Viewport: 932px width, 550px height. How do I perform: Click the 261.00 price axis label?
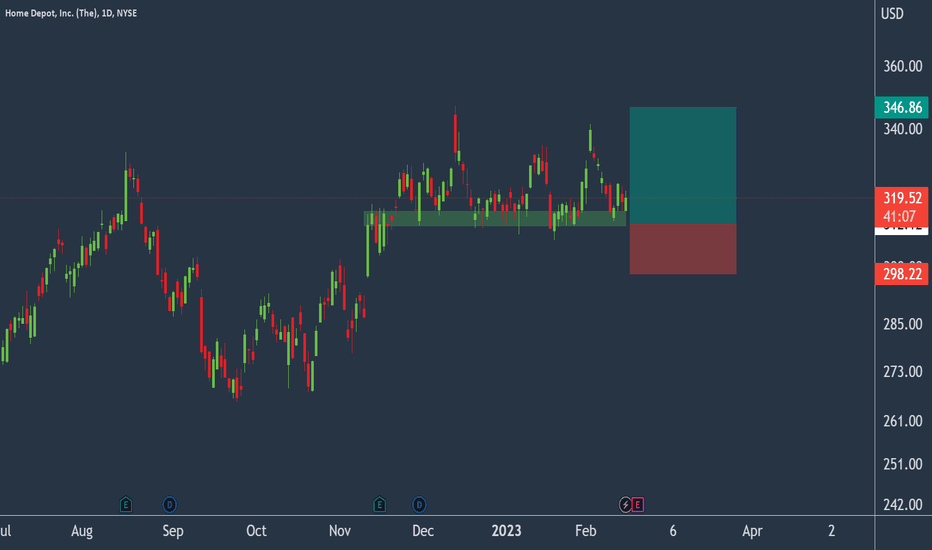click(x=903, y=421)
